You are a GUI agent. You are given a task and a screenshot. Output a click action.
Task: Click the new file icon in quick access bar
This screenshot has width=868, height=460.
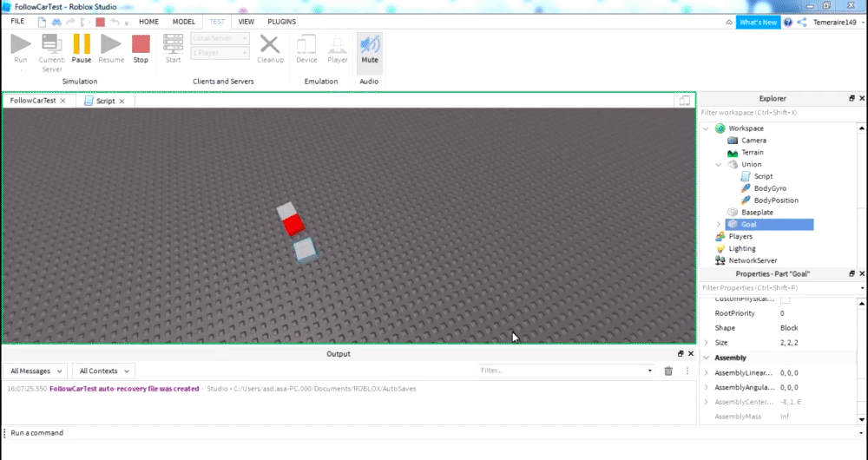pyautogui.click(x=42, y=23)
